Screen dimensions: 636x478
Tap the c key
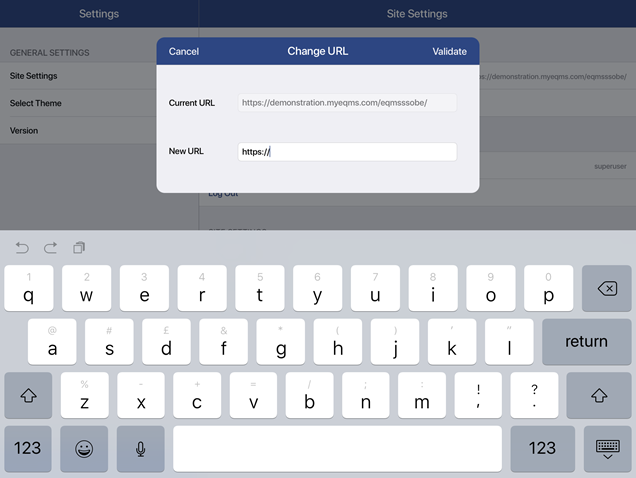197,395
